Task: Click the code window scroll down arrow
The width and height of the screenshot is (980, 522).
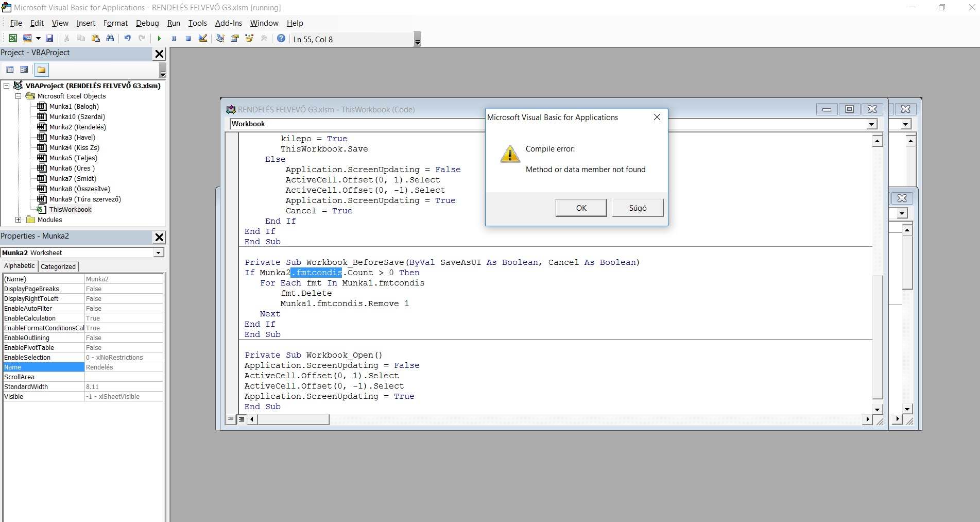Action: [878, 409]
